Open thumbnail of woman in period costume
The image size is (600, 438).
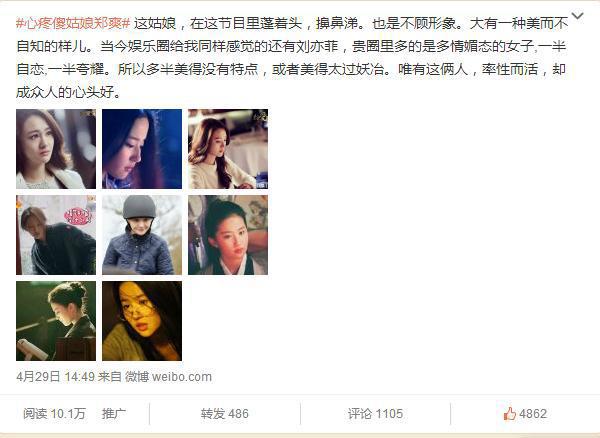pos(228,235)
